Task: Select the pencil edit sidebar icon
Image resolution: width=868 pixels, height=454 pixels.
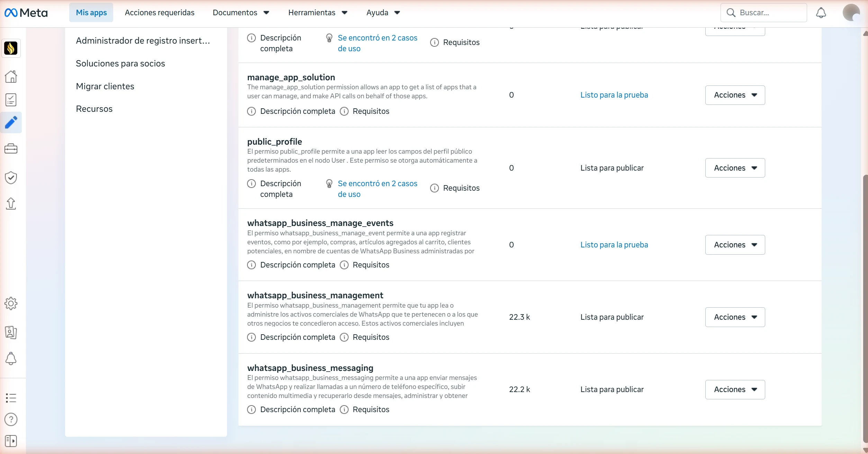Action: point(11,122)
